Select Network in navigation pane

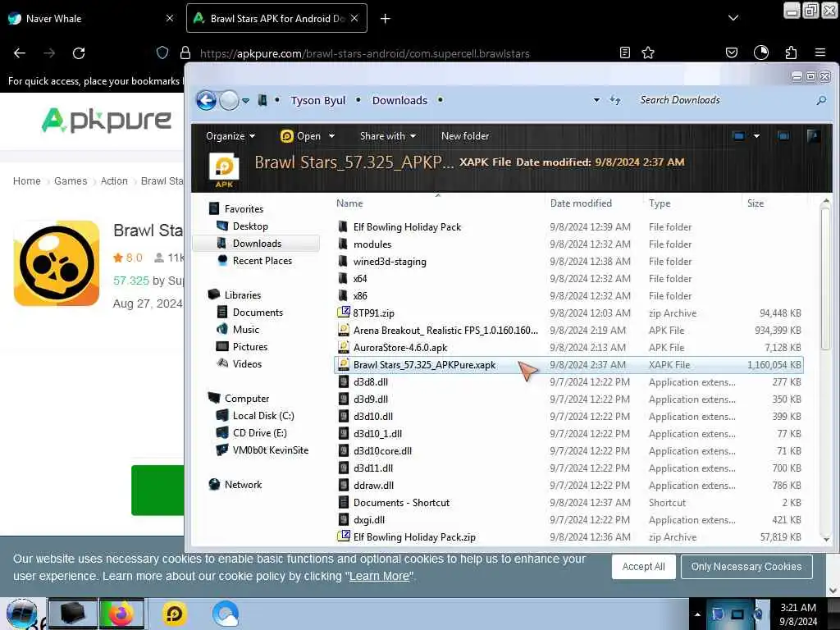243,484
